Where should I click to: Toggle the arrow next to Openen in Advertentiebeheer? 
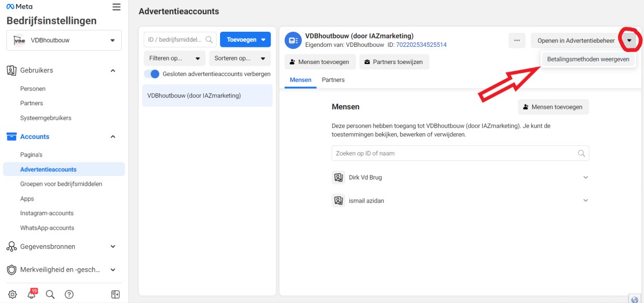tap(629, 41)
